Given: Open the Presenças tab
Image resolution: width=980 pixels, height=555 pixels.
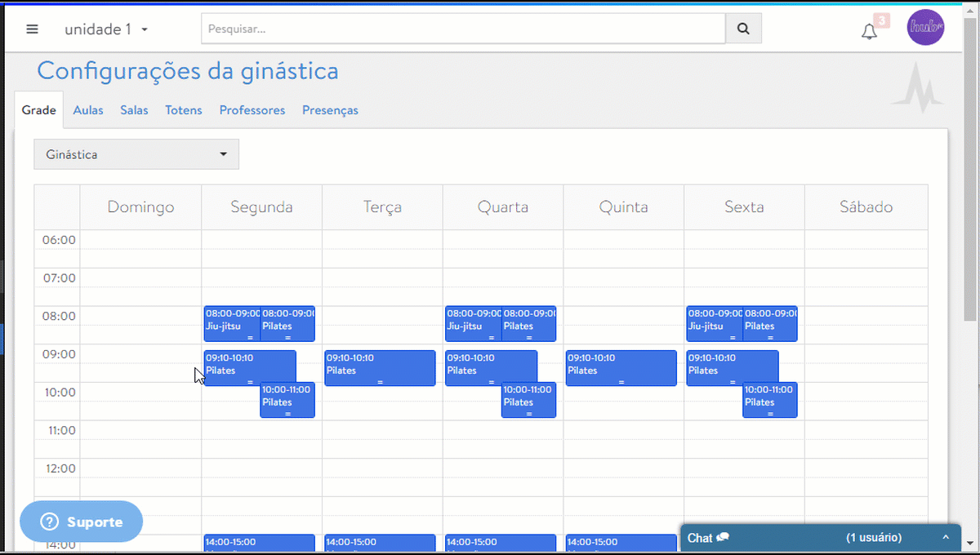Looking at the screenshot, I should pyautogui.click(x=330, y=110).
